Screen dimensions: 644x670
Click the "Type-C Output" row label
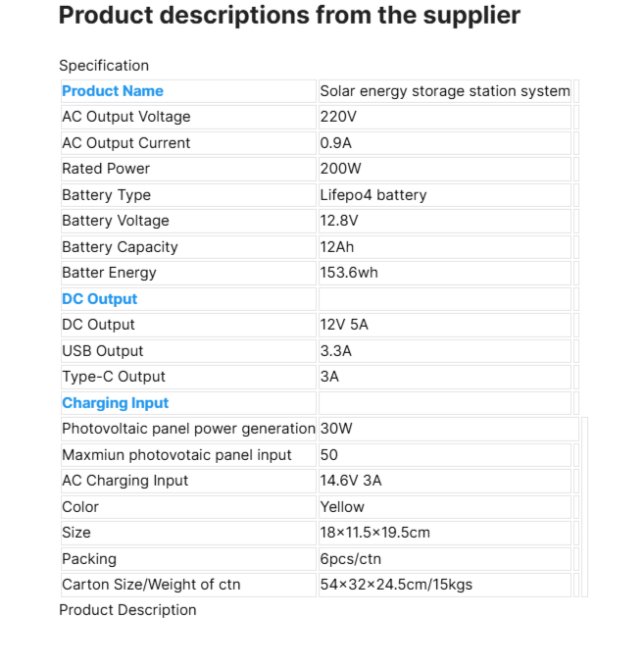114,377
